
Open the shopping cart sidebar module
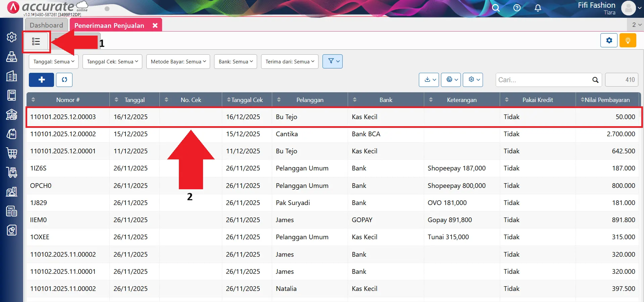coord(12,153)
